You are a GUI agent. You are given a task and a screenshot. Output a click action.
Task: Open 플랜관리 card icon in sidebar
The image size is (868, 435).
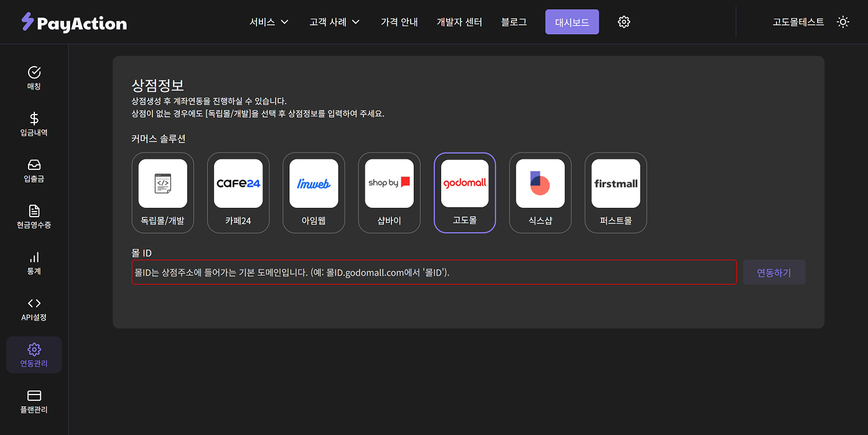click(x=34, y=396)
